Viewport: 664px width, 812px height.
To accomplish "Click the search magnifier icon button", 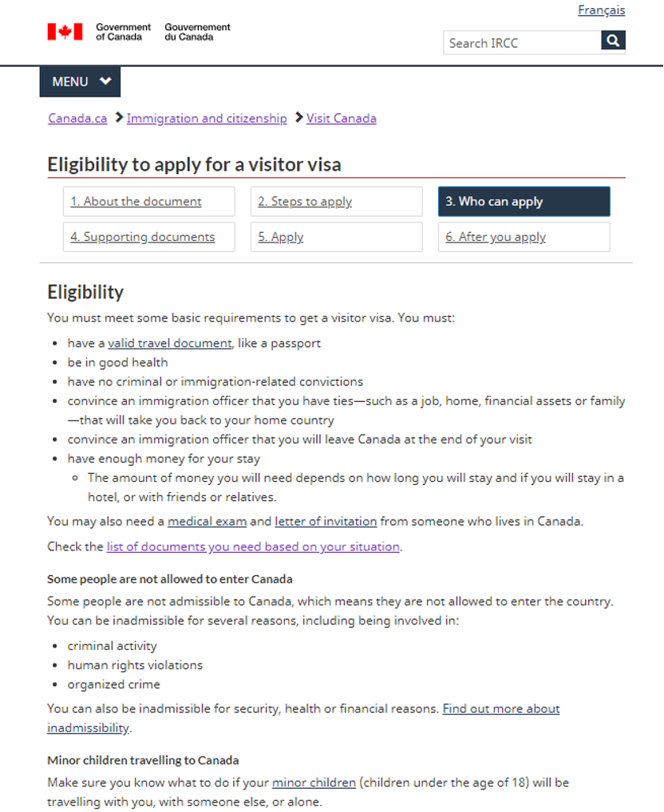I will 613,41.
